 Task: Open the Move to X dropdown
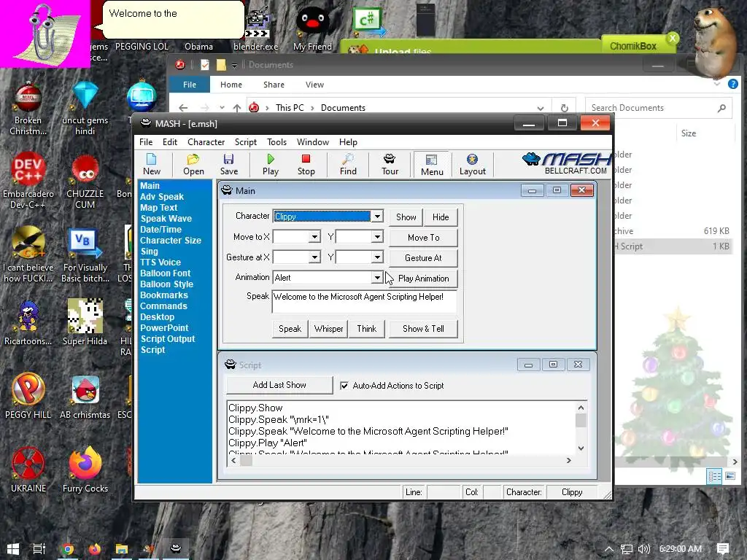(x=314, y=237)
